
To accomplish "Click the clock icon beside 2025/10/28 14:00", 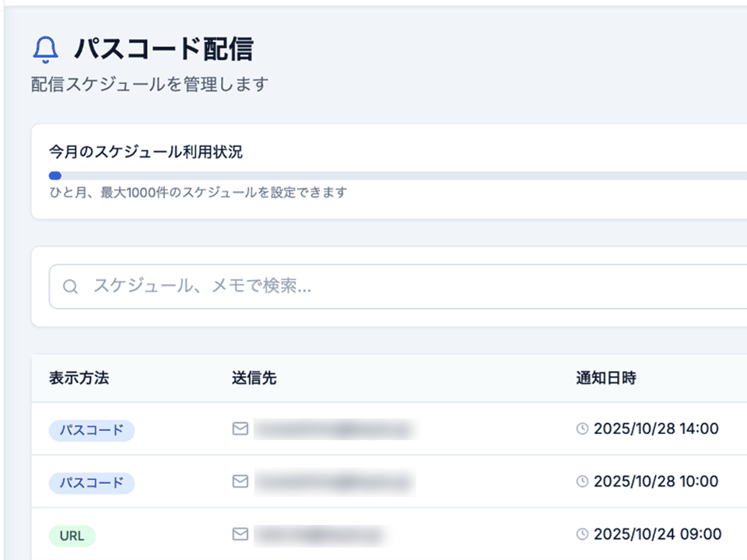I will 582,429.
